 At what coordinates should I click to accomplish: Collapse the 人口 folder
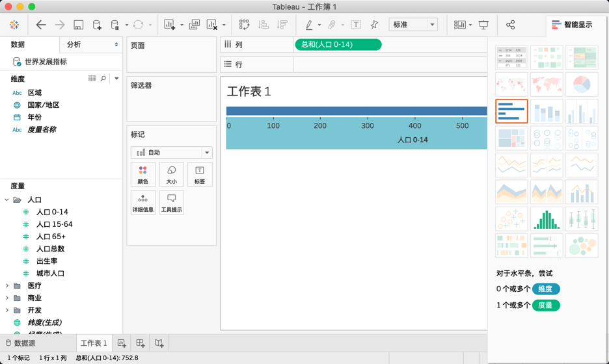click(x=7, y=200)
